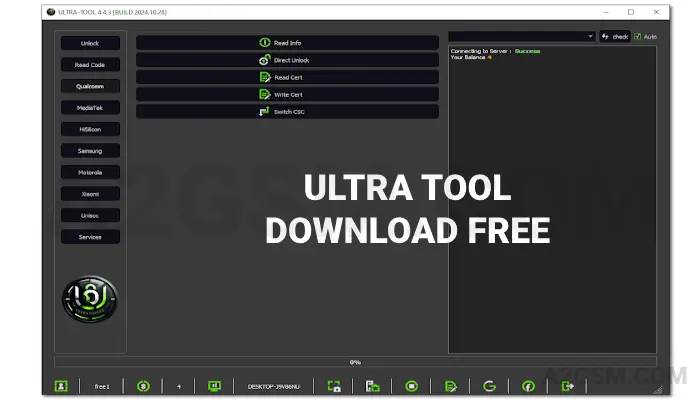Click the Direct Unlock button
This screenshot has width=700, height=400.
[287, 60]
